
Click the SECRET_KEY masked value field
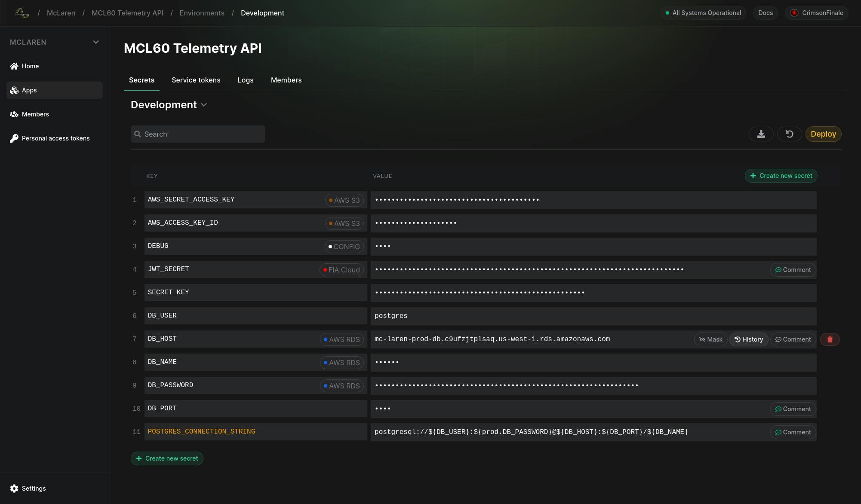point(593,293)
